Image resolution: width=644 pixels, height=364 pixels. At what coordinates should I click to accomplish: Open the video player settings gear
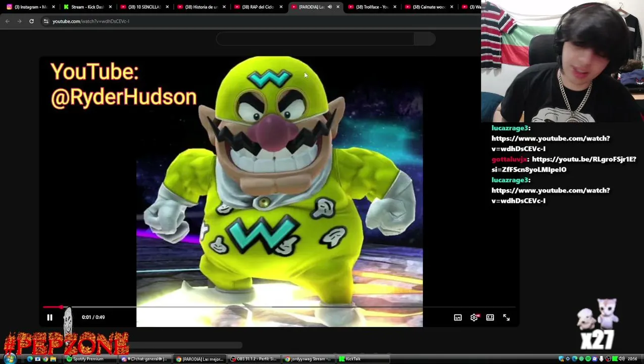point(474,317)
